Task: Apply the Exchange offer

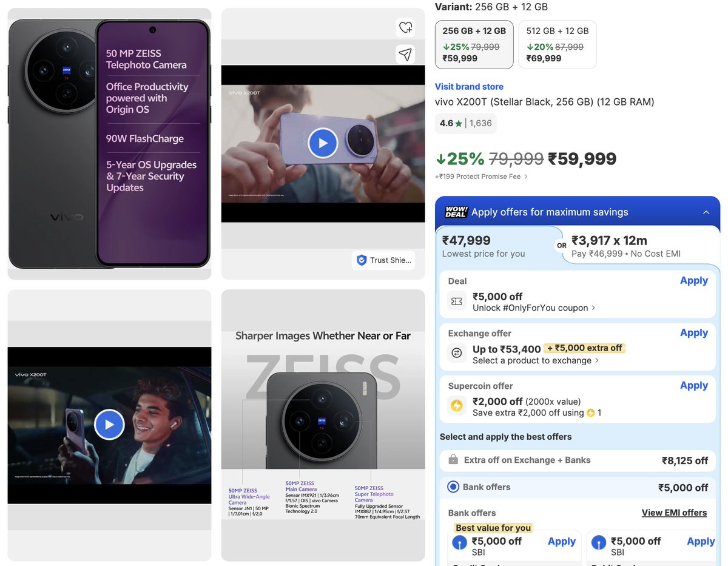Action: pos(694,332)
